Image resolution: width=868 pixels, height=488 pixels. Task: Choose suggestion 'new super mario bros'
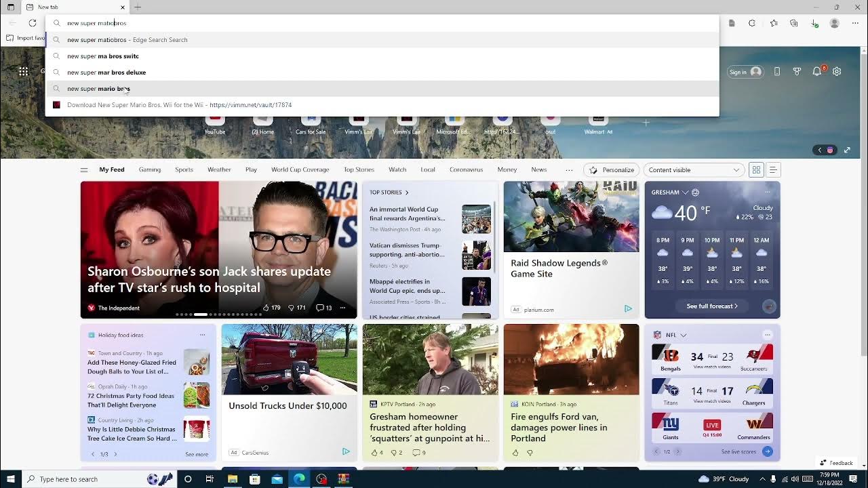(x=382, y=89)
